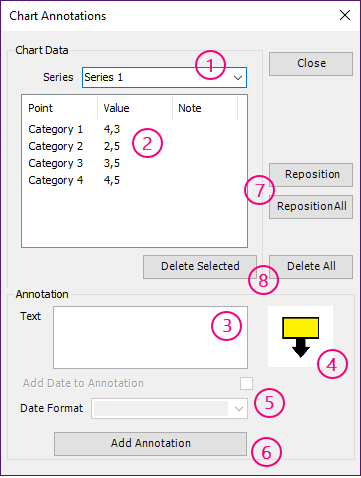Click the Close button
The image size is (361, 478).
click(x=311, y=64)
